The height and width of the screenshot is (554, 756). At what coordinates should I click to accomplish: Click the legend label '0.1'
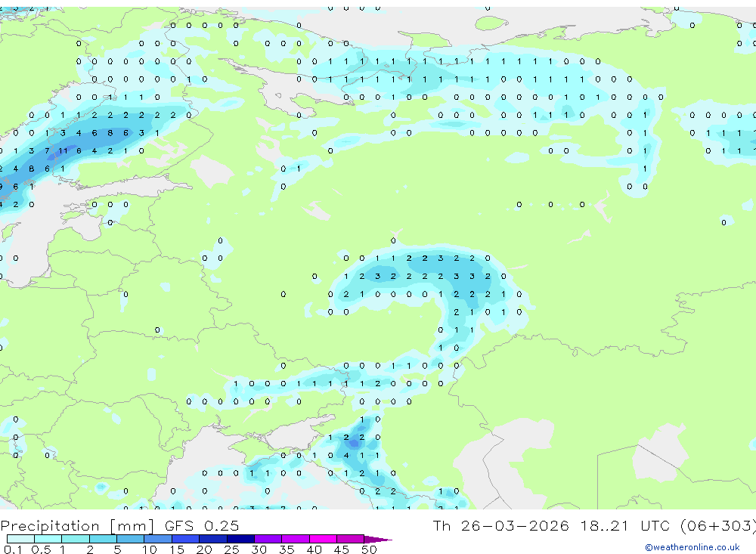(13, 549)
